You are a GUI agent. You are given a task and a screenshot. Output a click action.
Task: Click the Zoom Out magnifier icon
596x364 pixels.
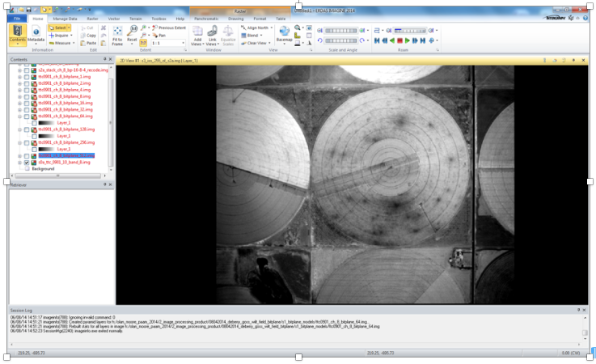(x=143, y=36)
